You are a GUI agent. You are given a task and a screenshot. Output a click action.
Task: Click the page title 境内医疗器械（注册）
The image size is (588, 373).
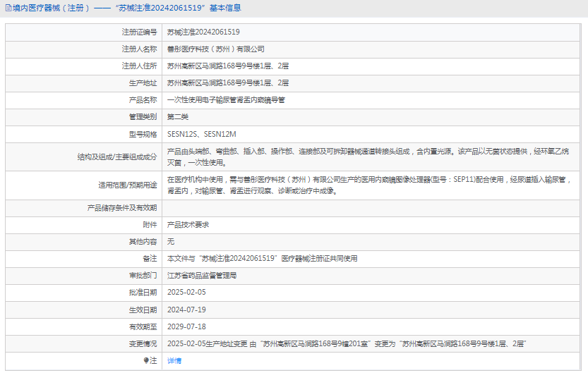point(52,8)
